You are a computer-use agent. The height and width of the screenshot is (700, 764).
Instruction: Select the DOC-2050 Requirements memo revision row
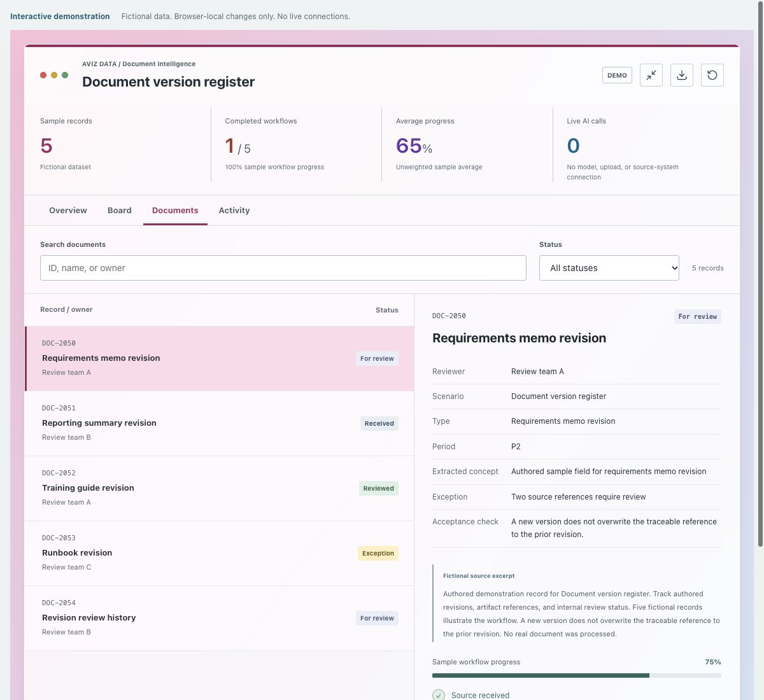220,358
